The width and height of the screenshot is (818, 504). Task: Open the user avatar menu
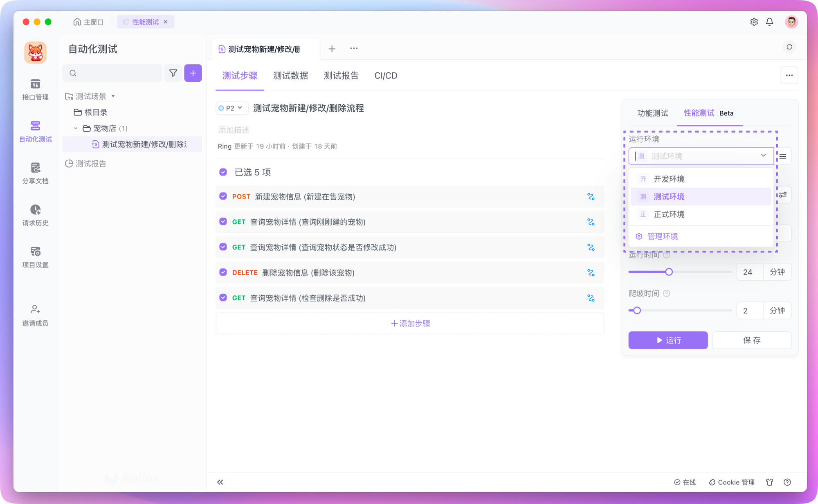point(791,22)
